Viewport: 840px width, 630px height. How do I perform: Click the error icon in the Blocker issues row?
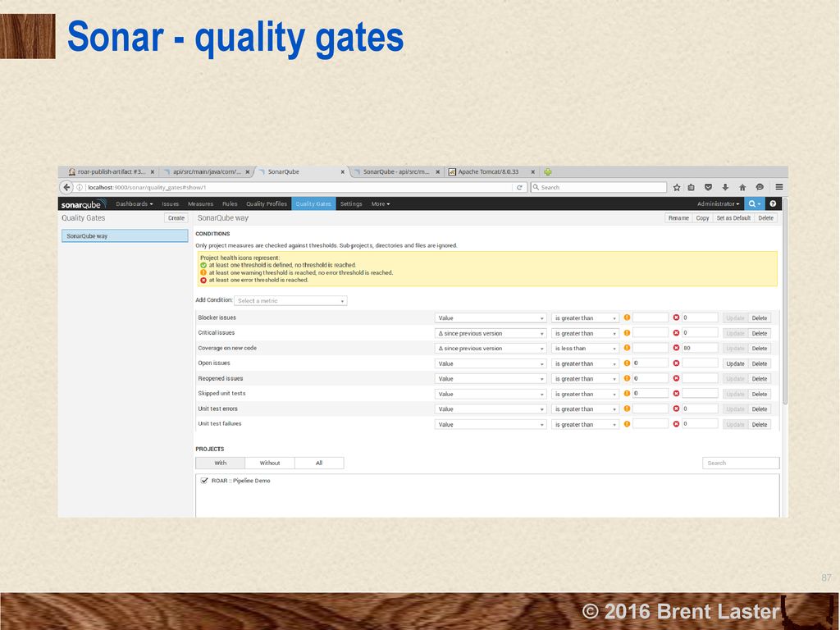676,317
